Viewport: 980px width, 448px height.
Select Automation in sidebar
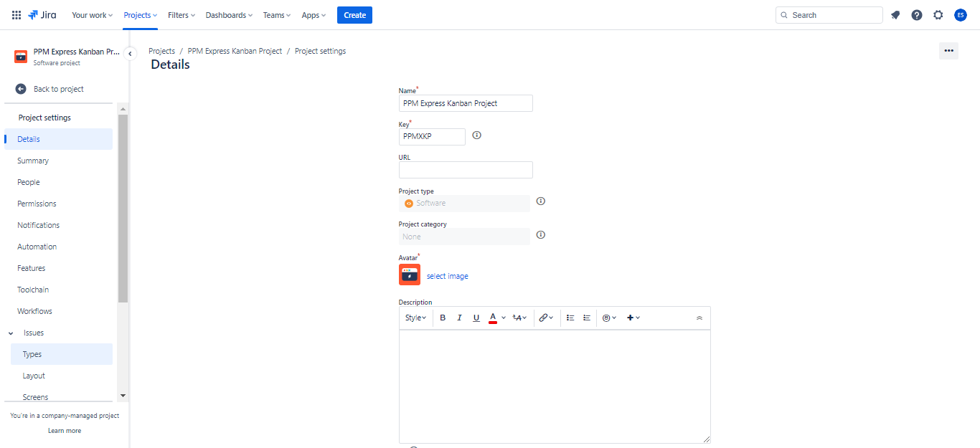click(59, 247)
